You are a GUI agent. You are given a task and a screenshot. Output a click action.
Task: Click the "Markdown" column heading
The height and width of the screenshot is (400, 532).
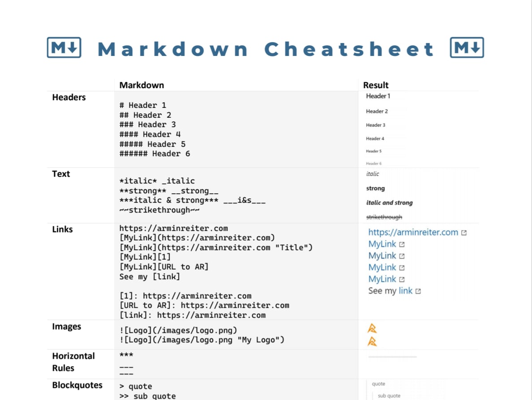142,85
